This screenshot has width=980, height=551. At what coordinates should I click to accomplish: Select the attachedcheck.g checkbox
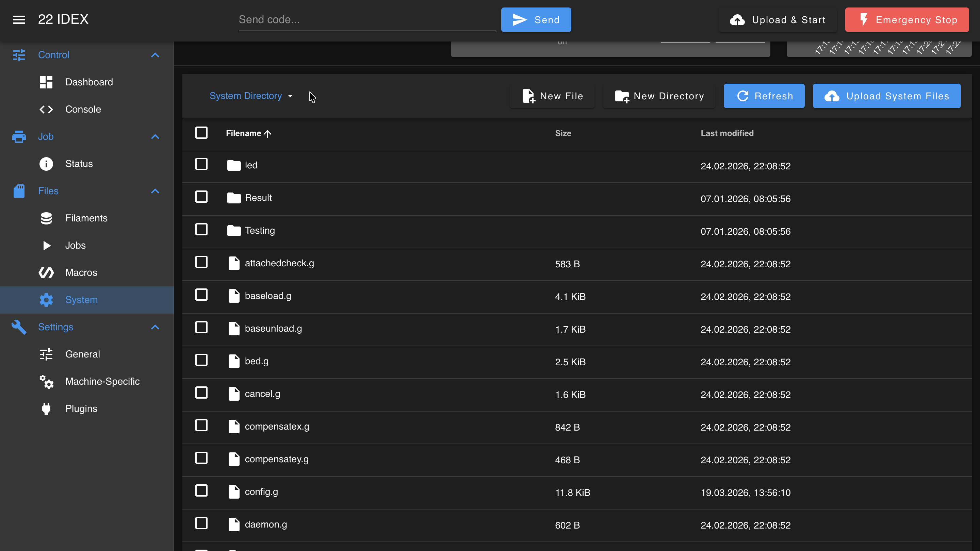pyautogui.click(x=201, y=262)
